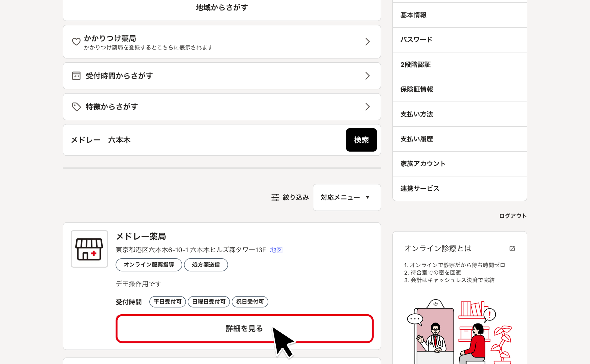Click the tag icon for 特徴からさがす
This screenshot has height=364, width=590.
[76, 106]
